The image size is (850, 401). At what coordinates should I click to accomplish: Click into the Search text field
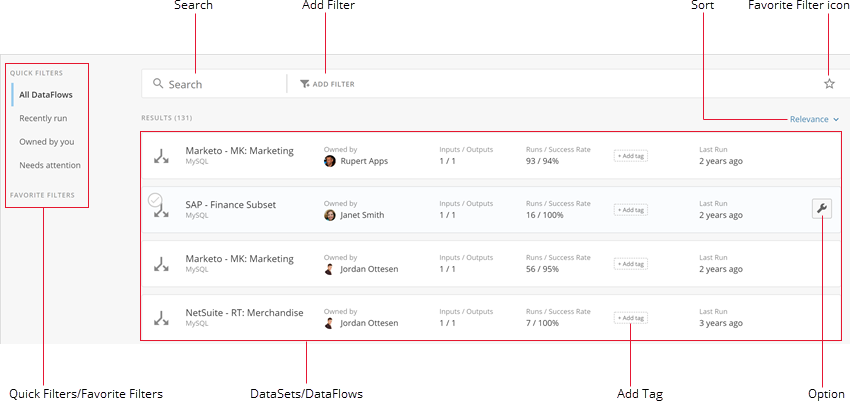point(222,85)
